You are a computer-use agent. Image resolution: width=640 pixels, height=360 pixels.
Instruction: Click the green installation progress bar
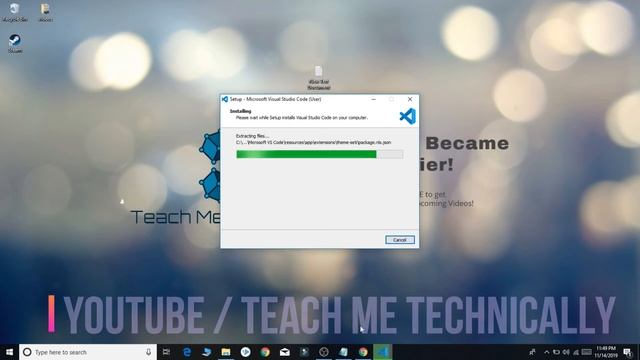(x=320, y=154)
